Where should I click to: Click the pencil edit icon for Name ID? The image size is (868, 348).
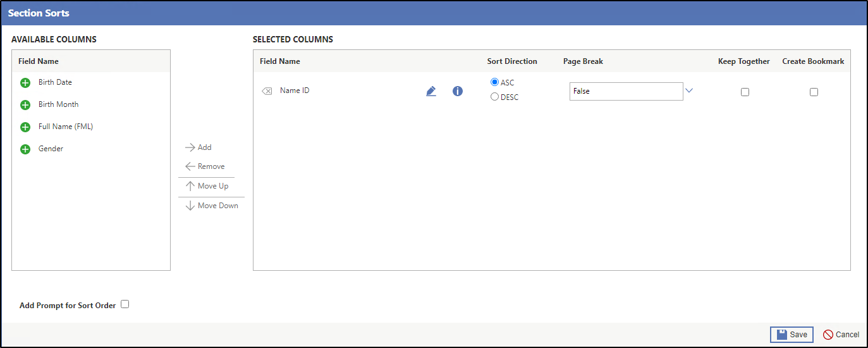click(431, 91)
